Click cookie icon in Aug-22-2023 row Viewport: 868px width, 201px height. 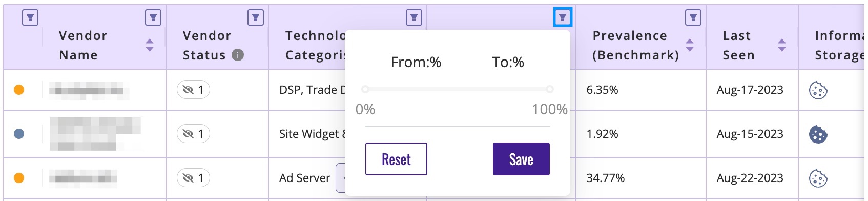tap(818, 178)
